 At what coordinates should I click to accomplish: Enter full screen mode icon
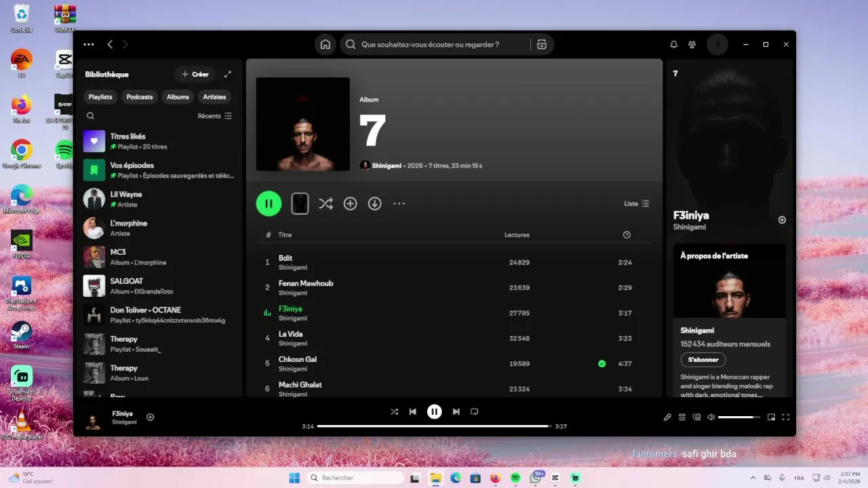pyautogui.click(x=786, y=418)
